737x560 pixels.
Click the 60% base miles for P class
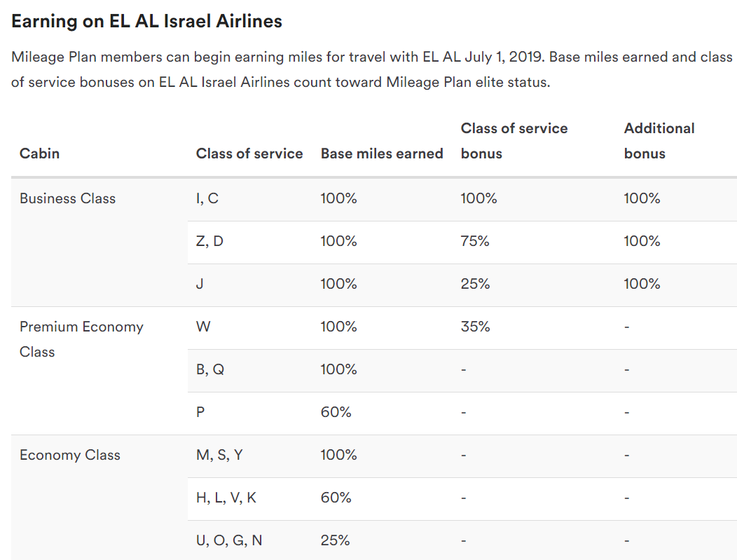336,412
